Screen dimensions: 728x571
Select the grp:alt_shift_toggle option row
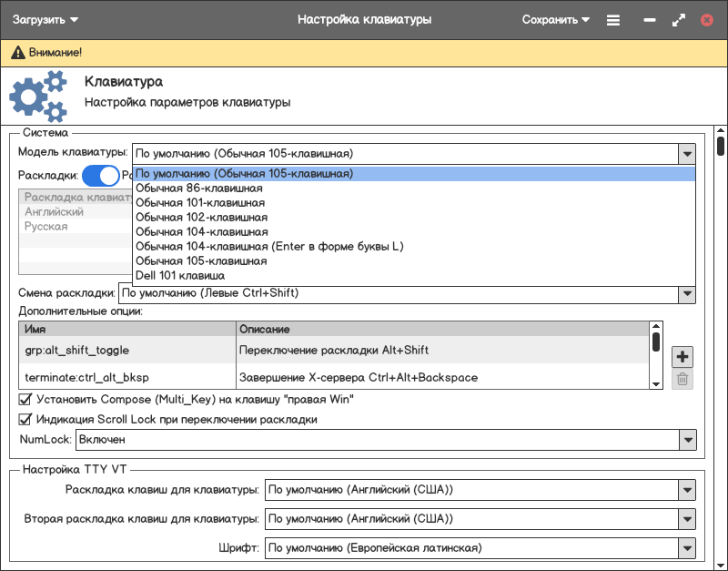point(126,350)
